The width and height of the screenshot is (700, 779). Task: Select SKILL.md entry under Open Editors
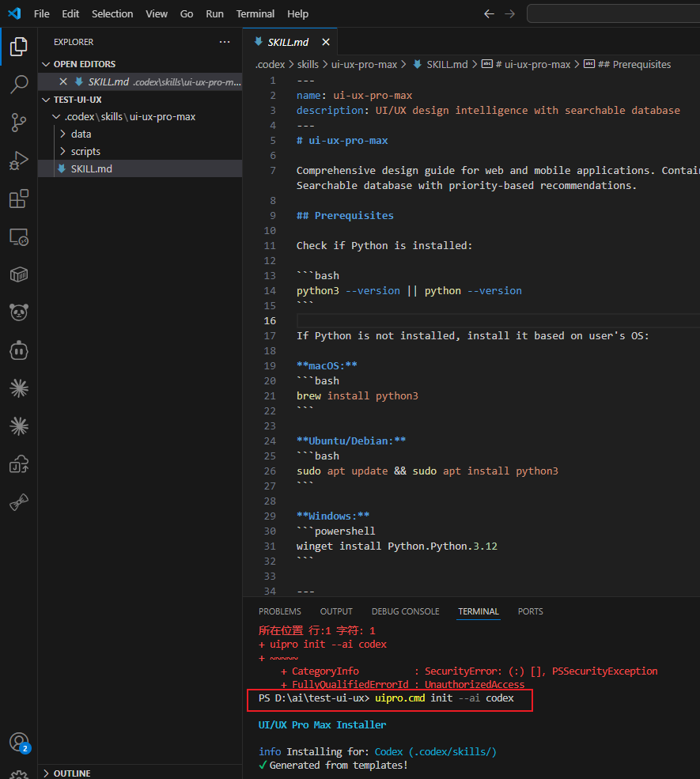(x=140, y=82)
